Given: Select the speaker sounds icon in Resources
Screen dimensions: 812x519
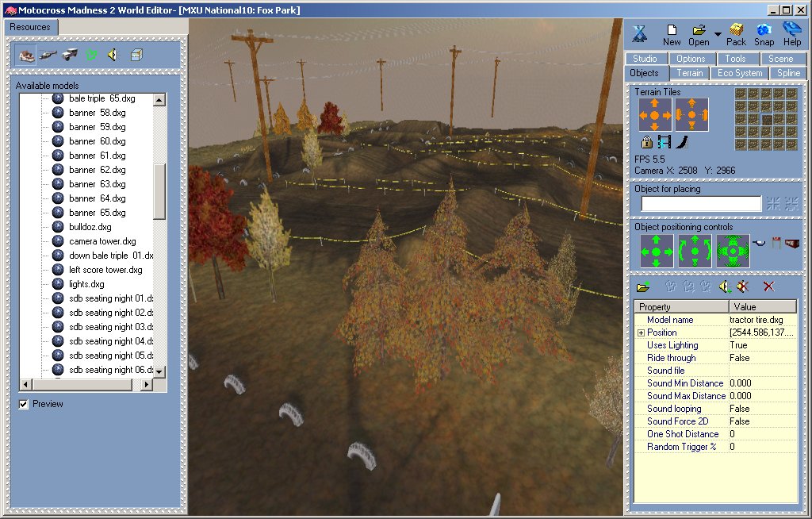Looking at the screenshot, I should click(113, 55).
